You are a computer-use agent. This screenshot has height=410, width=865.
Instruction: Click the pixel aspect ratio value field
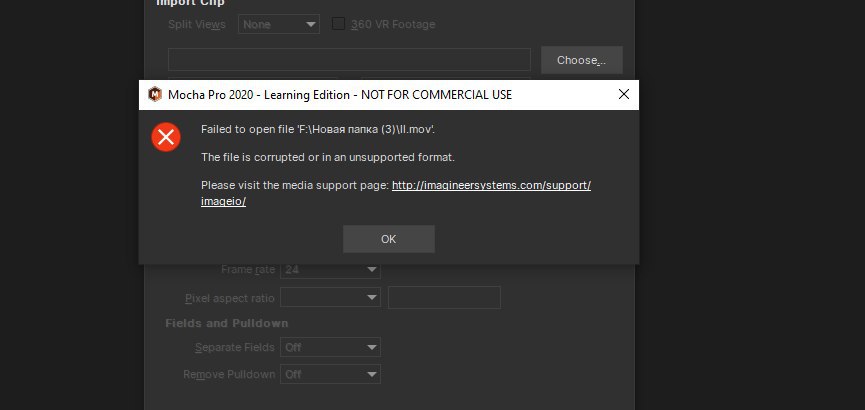[444, 297]
